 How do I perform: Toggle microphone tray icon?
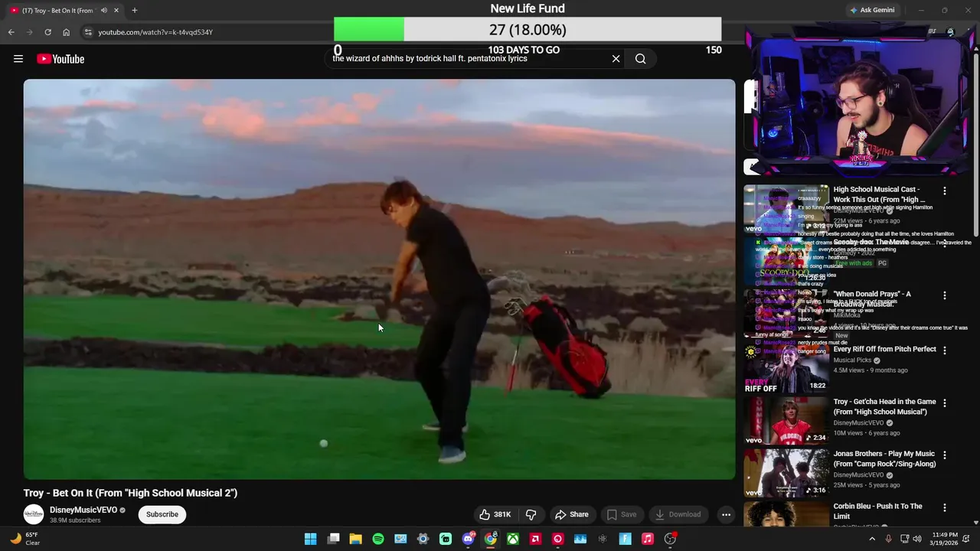(x=888, y=539)
